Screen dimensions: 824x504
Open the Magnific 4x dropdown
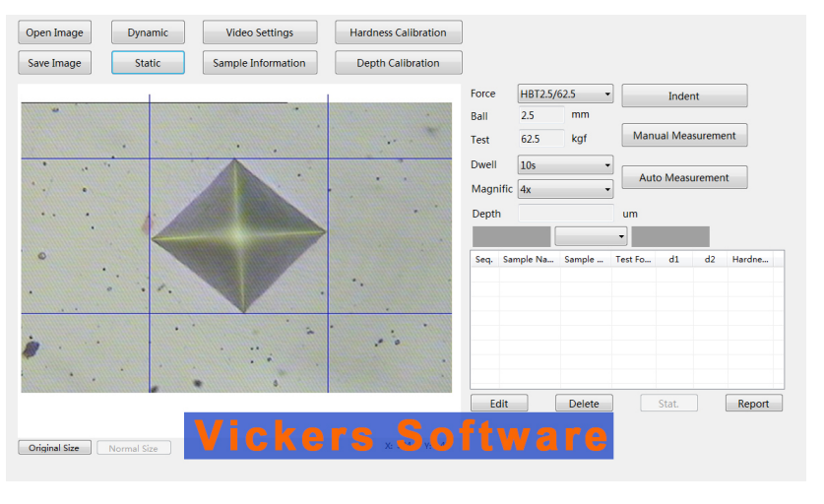[x=565, y=189]
